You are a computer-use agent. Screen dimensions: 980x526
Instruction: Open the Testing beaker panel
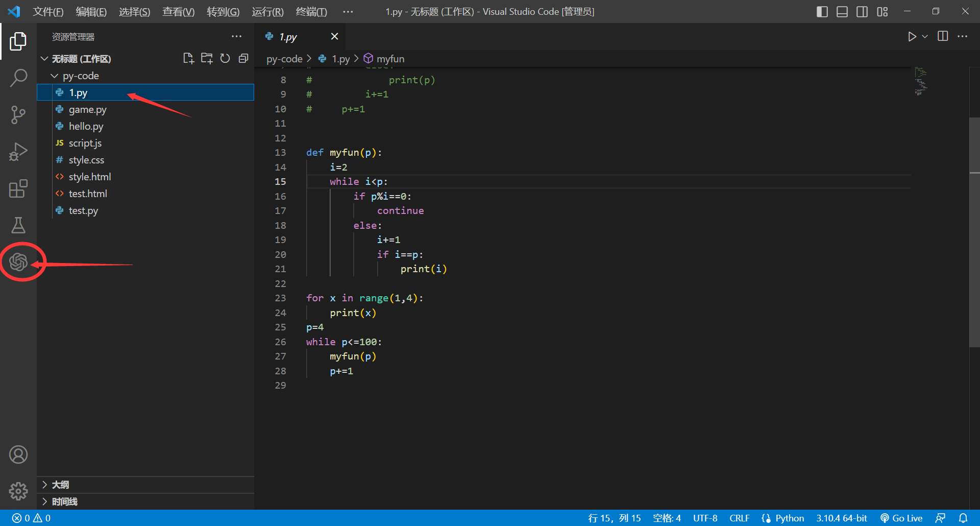(18, 225)
